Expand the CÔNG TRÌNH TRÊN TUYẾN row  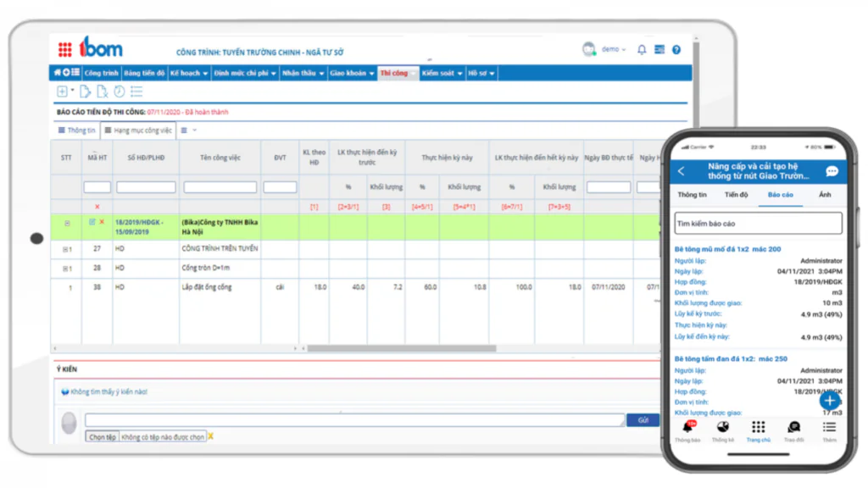click(64, 250)
